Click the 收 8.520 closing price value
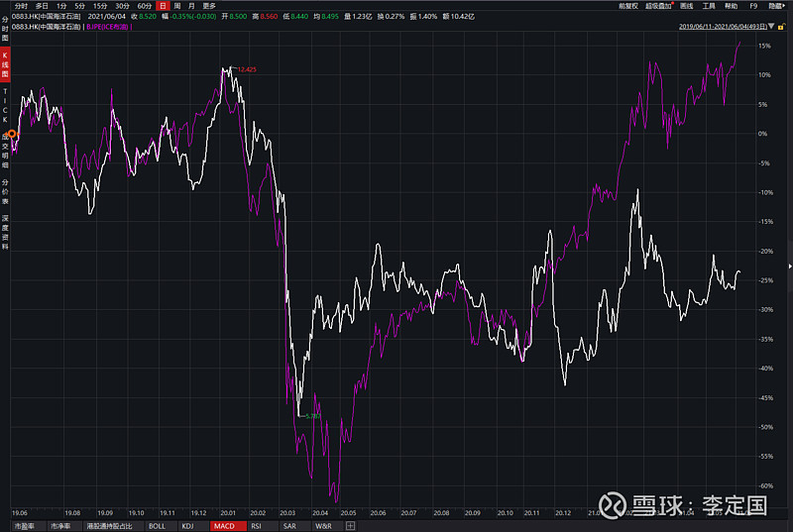The width and height of the screenshot is (793, 532). [144, 16]
